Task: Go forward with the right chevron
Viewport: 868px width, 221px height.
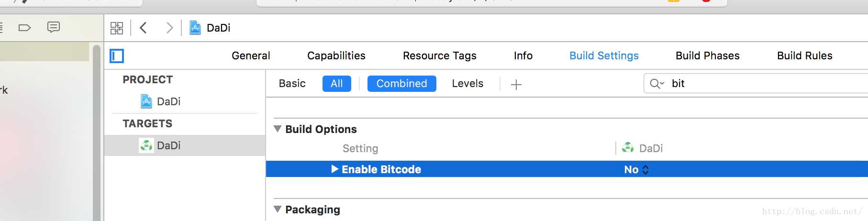Action: coord(169,28)
